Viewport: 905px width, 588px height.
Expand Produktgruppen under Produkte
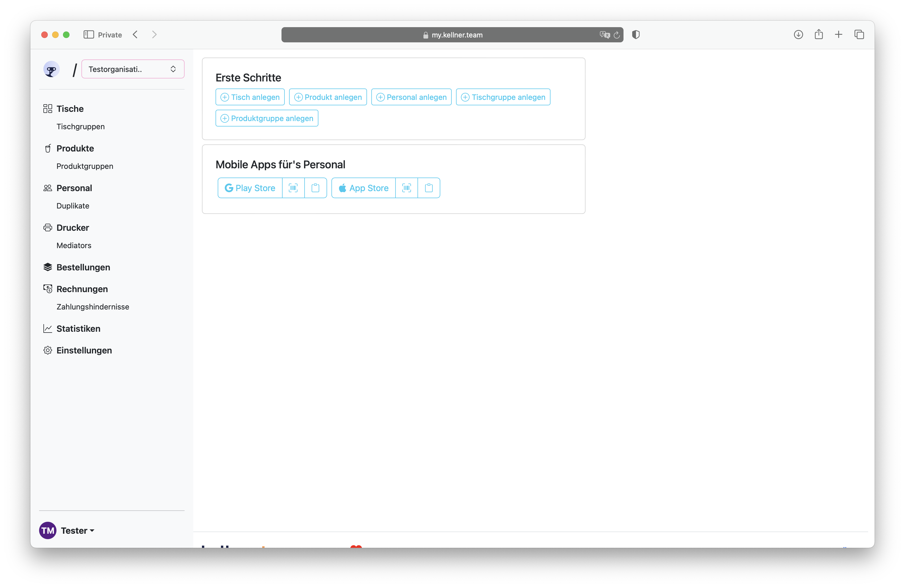click(85, 166)
